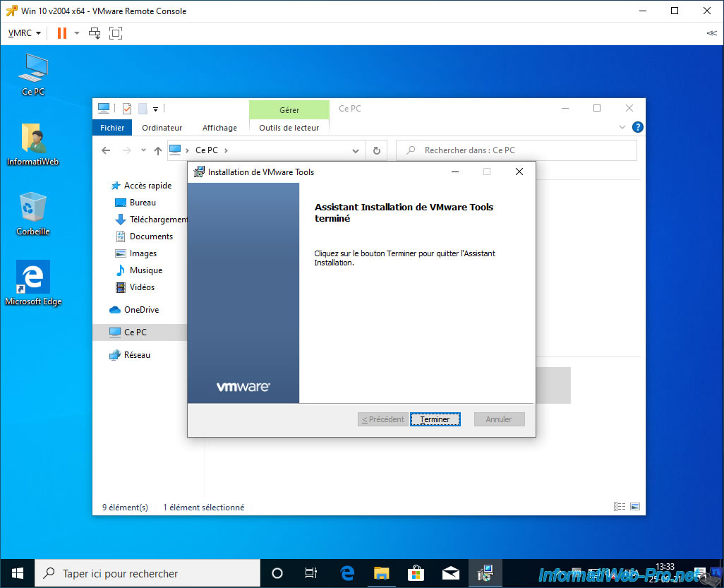Image resolution: width=724 pixels, height=588 pixels.
Task: Select Musique in the navigation pane
Action: pos(145,270)
